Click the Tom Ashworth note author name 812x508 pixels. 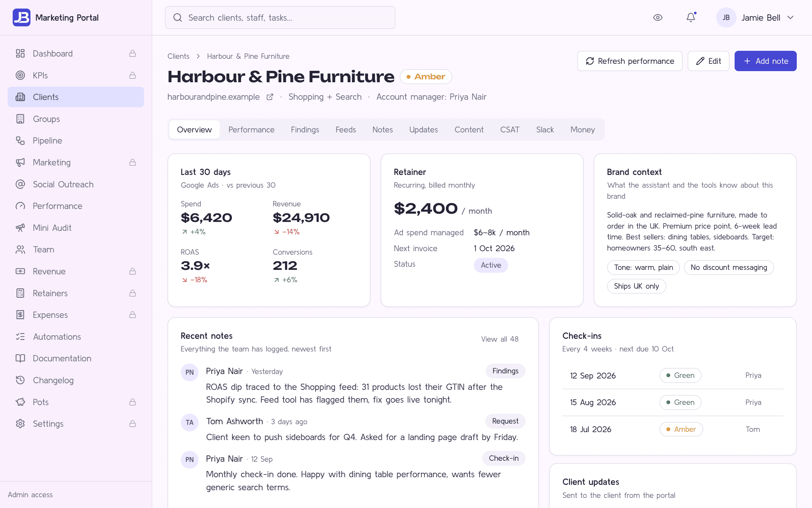pos(234,421)
